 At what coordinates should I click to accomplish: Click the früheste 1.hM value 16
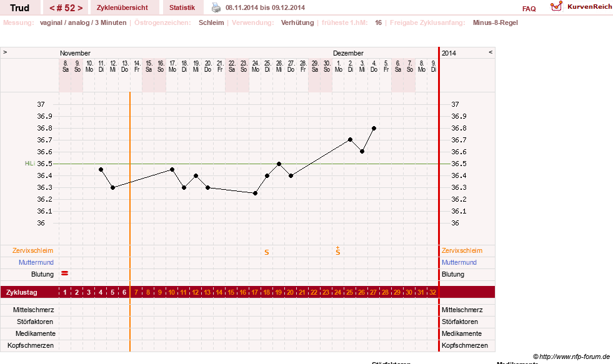click(379, 22)
